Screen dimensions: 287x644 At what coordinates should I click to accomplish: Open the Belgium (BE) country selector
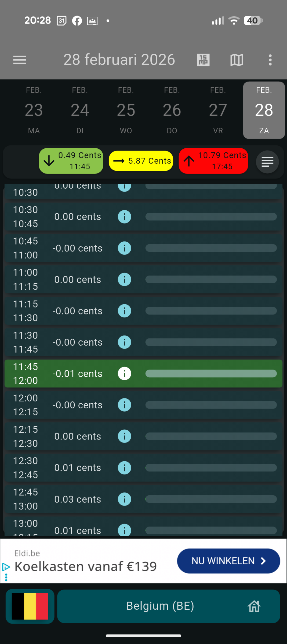point(160,606)
